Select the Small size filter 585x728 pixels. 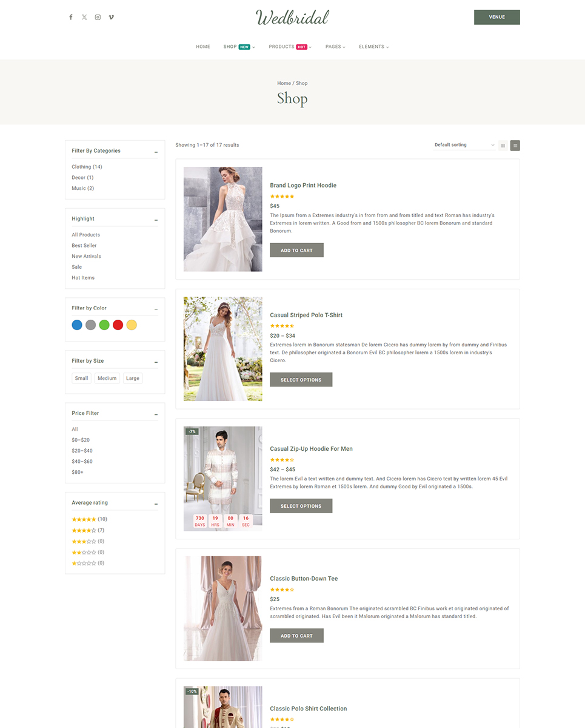[81, 378]
